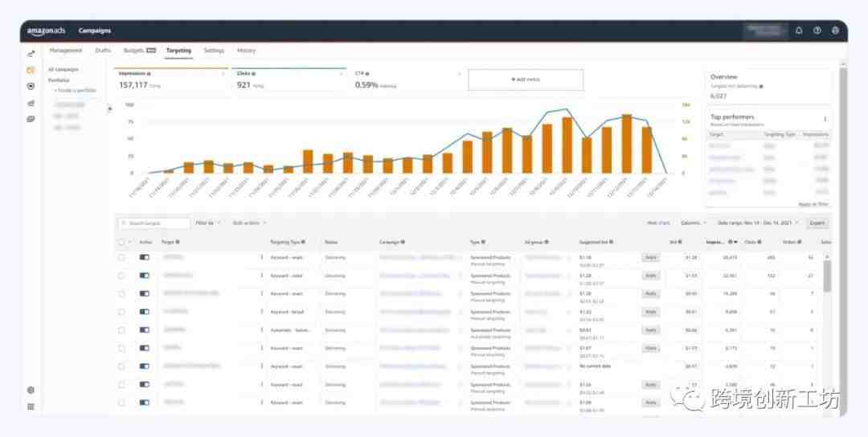The height and width of the screenshot is (437, 868).
Task: Click info icon beside CTR metric
Action: (x=367, y=74)
